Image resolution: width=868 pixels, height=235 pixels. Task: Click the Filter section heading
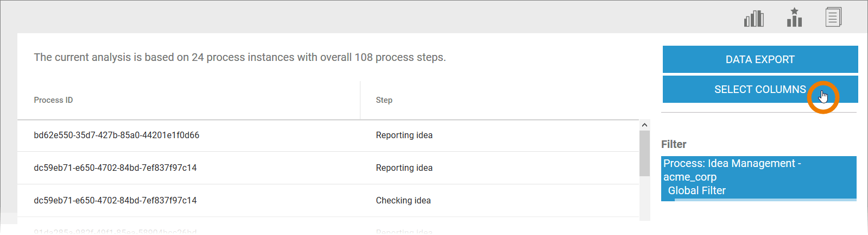pyautogui.click(x=674, y=145)
